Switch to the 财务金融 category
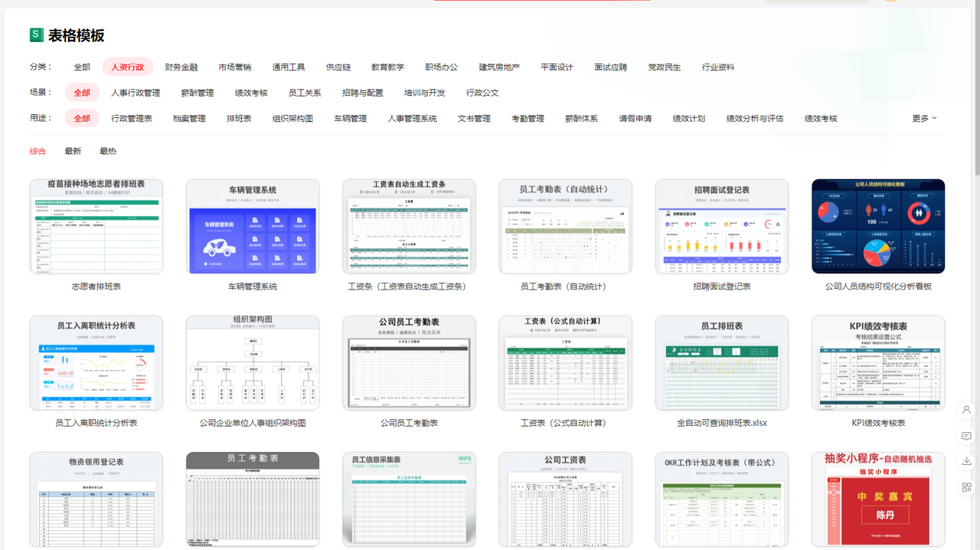 (181, 67)
